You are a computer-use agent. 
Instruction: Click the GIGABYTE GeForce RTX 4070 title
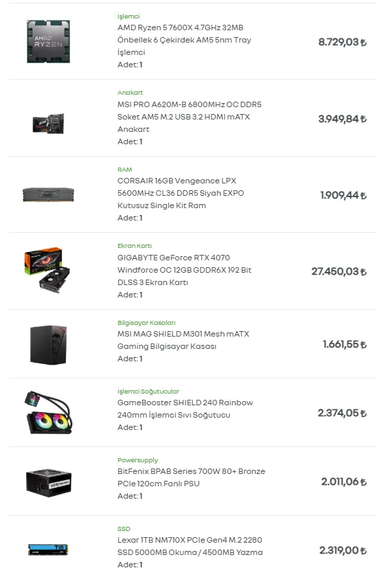pos(184,270)
